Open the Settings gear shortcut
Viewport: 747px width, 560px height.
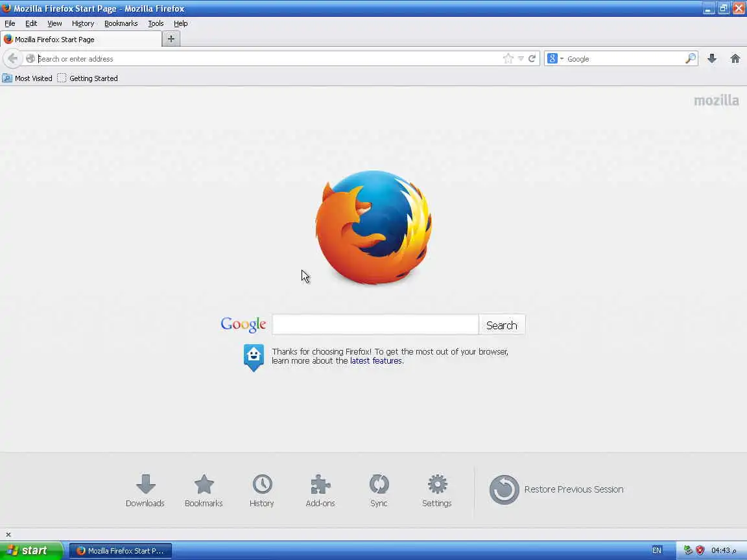pyautogui.click(x=437, y=491)
